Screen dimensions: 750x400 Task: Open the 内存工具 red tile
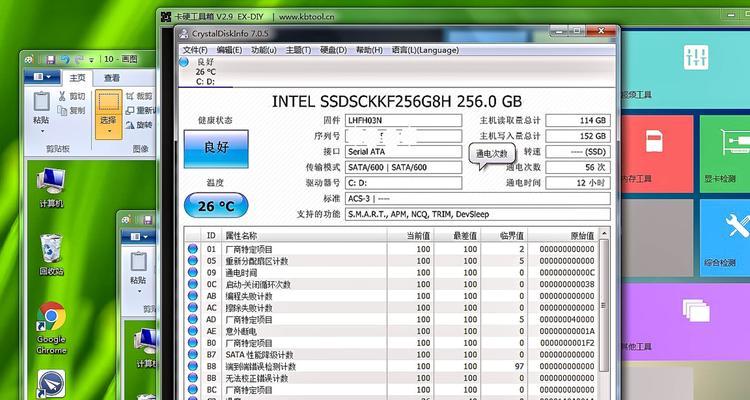coord(656,154)
